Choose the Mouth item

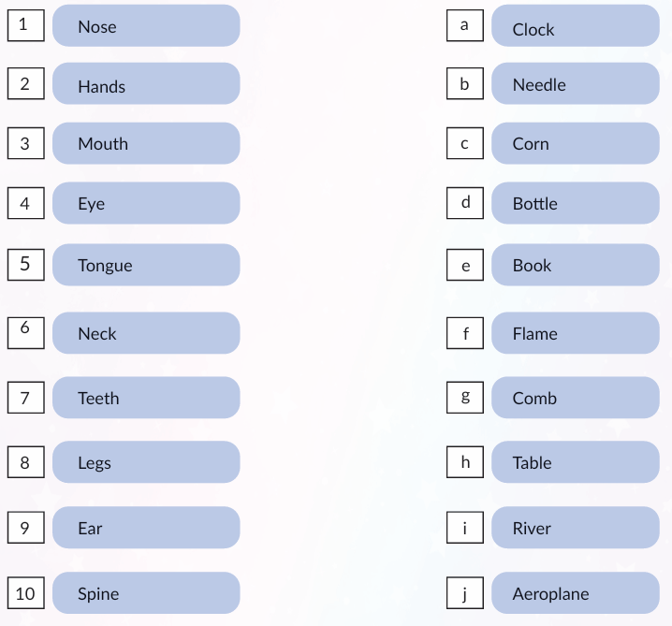[145, 143]
